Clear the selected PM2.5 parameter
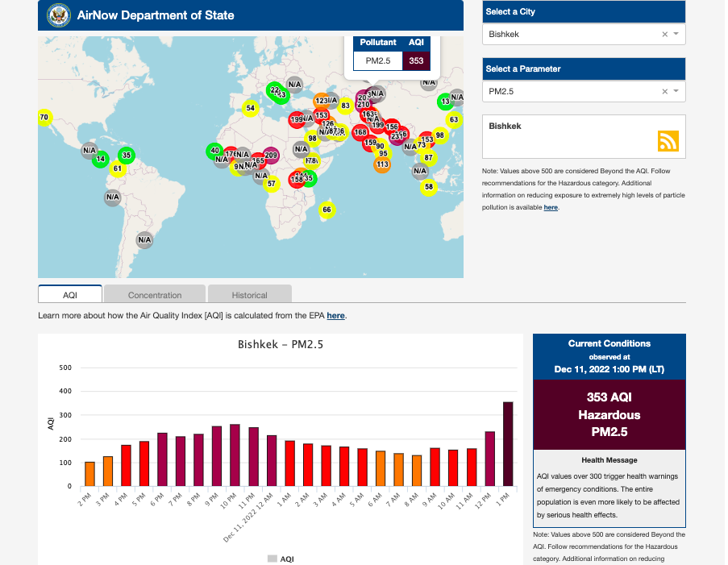Viewport: 728px width, 565px height. (664, 92)
